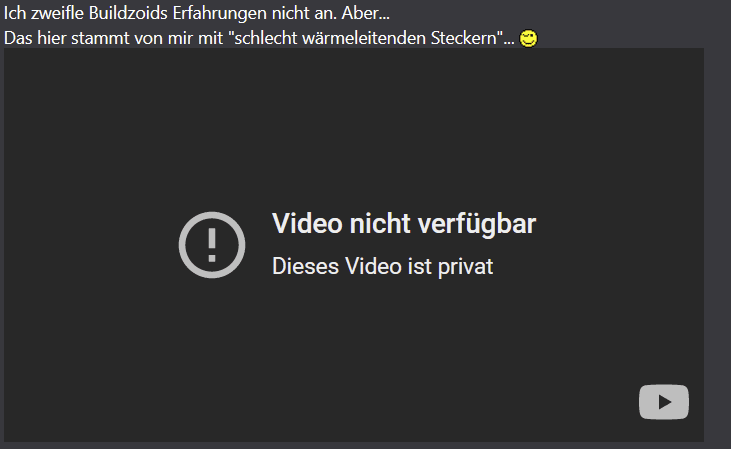The width and height of the screenshot is (731, 449).
Task: Select the 'Video nicht verfügbar' heading
Action: click(404, 223)
